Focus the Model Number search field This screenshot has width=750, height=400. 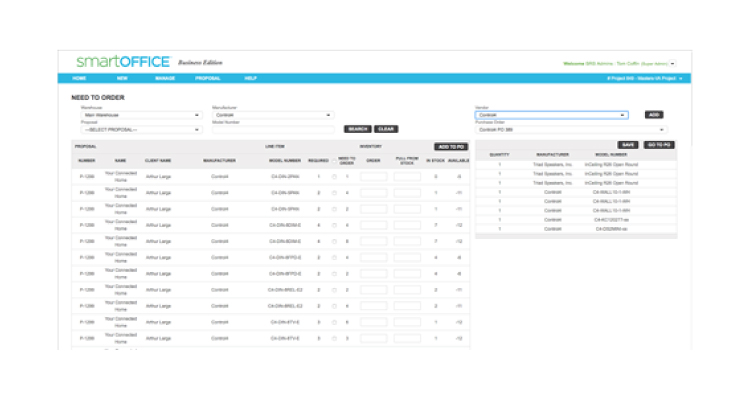273,130
